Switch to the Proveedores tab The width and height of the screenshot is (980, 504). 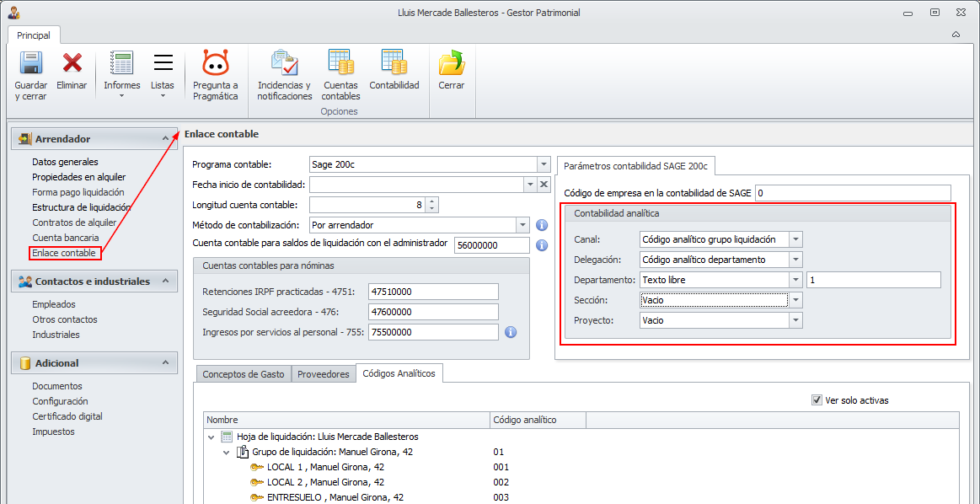[x=324, y=374]
